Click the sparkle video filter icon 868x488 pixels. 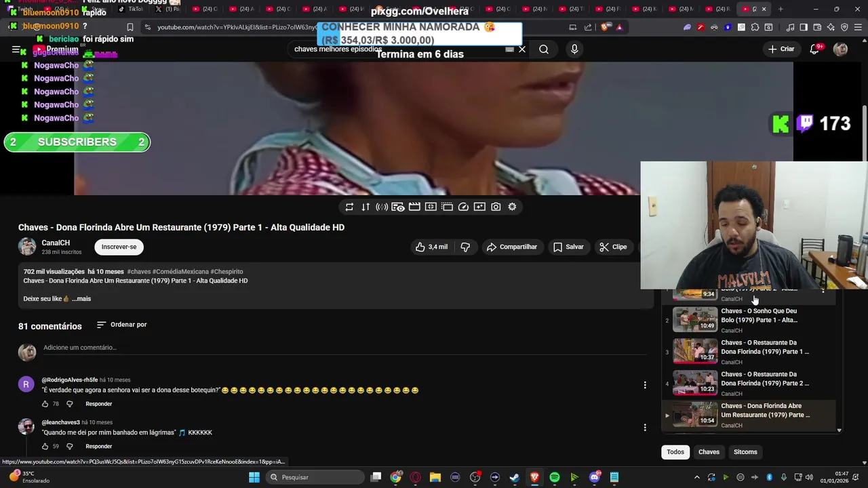pos(479,207)
